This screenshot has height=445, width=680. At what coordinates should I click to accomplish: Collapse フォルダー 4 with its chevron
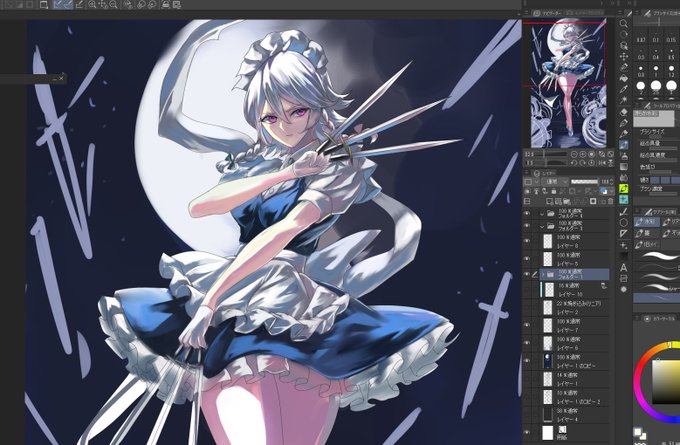[542, 214]
